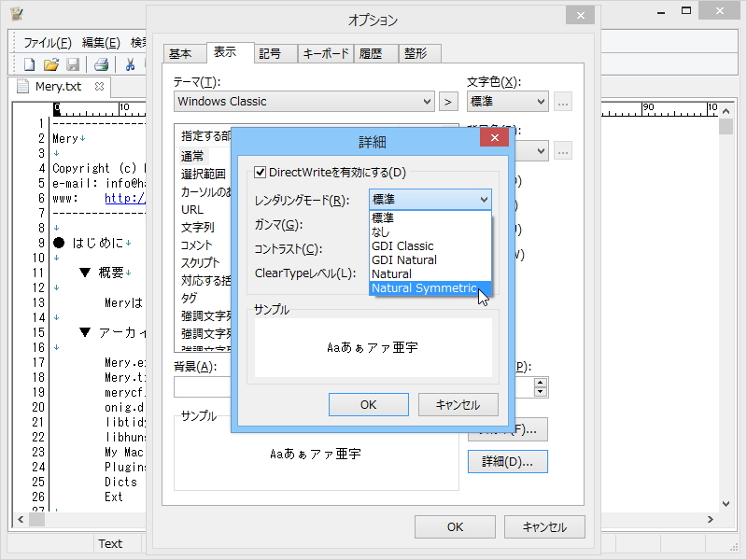Confirm the 詳細 dialog with OK
The image size is (747, 560).
click(369, 404)
